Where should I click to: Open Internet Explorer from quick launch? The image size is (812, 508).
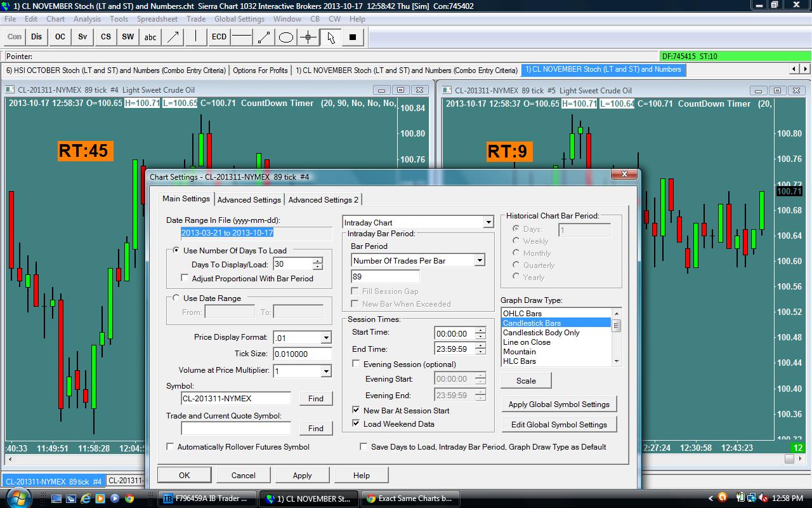[x=86, y=498]
